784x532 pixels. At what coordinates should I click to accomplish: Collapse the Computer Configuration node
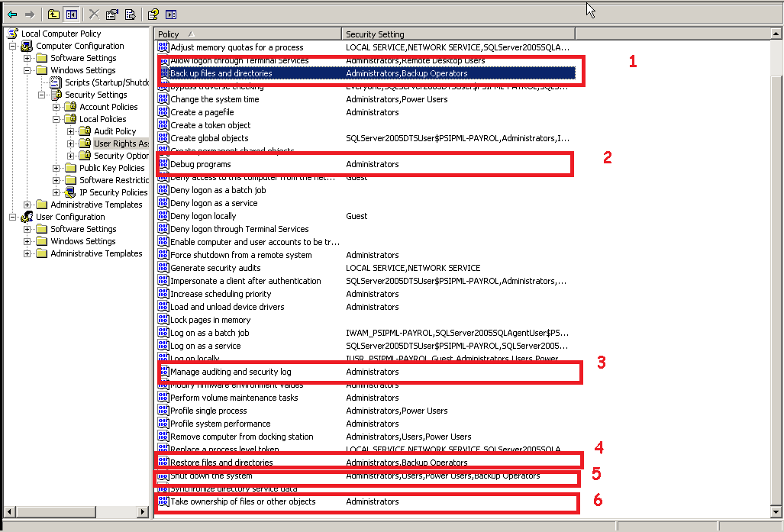tap(12, 46)
